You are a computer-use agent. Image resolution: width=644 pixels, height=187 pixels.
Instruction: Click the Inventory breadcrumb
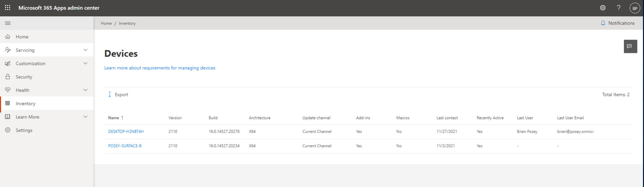click(x=127, y=23)
